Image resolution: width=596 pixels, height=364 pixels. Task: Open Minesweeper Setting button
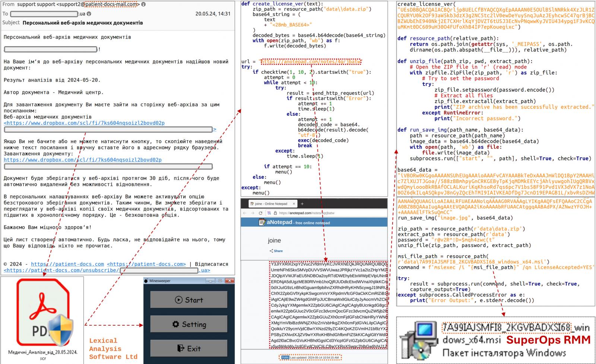coord(189,325)
